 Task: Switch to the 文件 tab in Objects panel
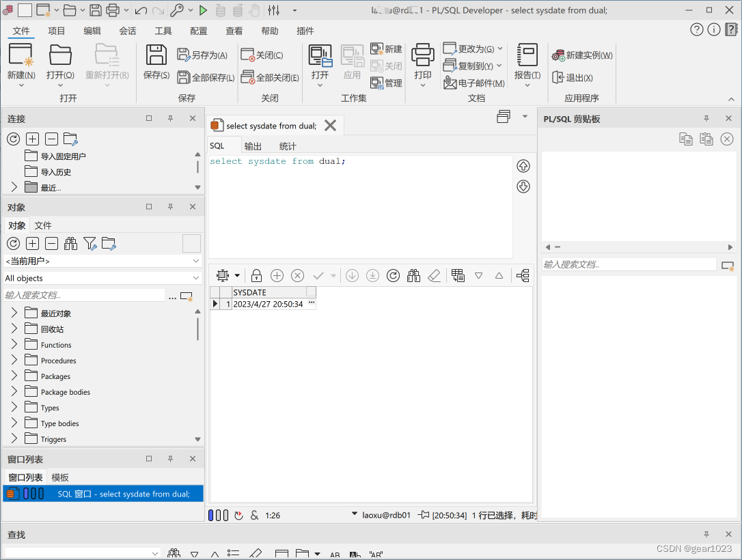click(43, 225)
